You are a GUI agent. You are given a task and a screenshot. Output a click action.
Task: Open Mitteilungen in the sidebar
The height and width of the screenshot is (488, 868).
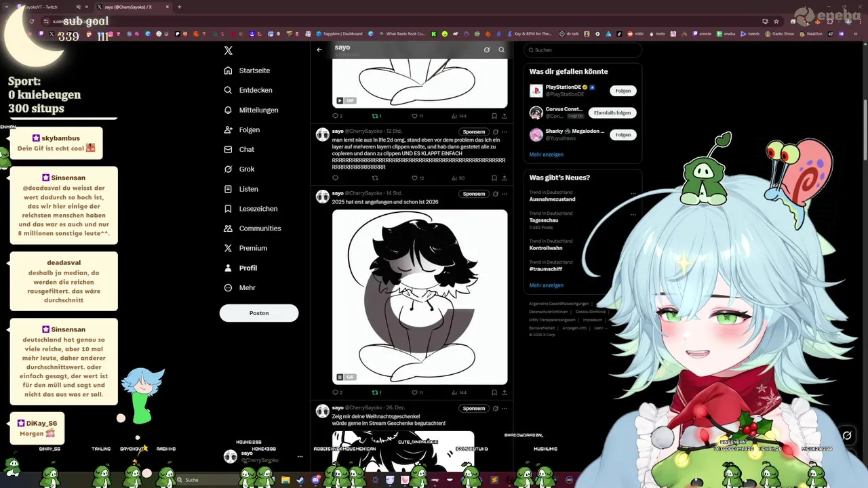click(x=251, y=110)
